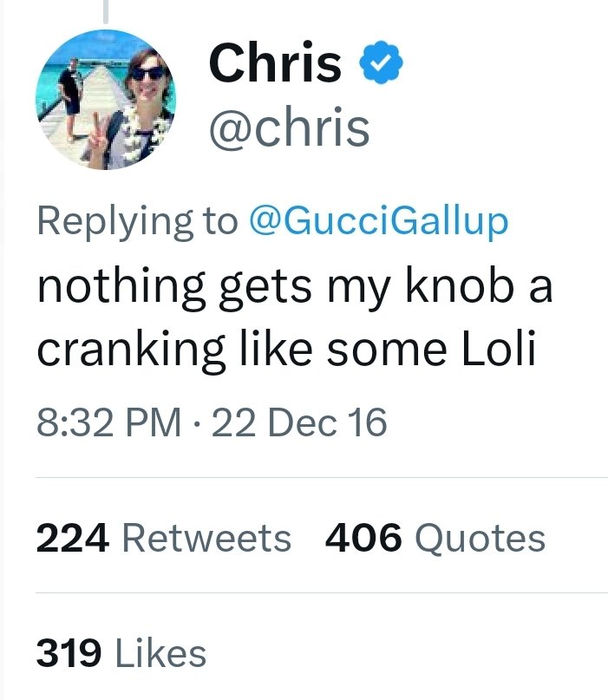View the list of 224 Retweets
The image size is (608, 700).
click(164, 538)
